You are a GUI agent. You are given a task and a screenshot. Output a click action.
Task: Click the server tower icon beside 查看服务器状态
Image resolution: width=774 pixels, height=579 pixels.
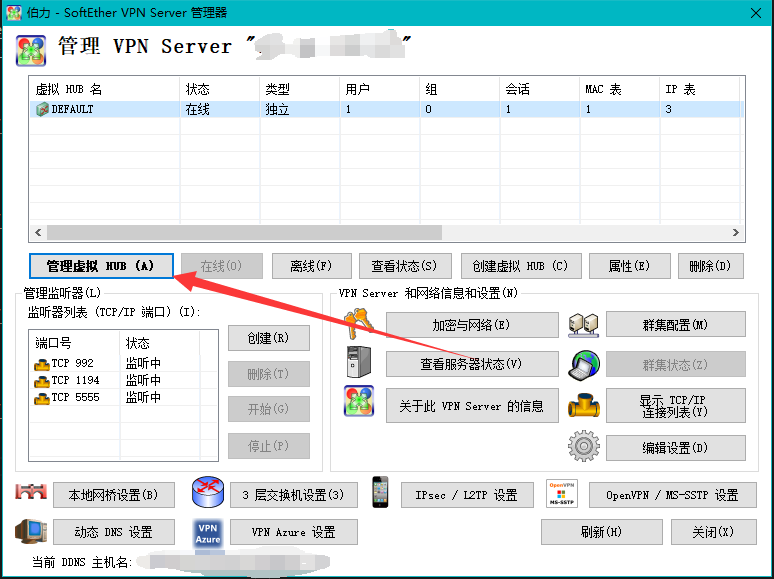[x=359, y=362]
